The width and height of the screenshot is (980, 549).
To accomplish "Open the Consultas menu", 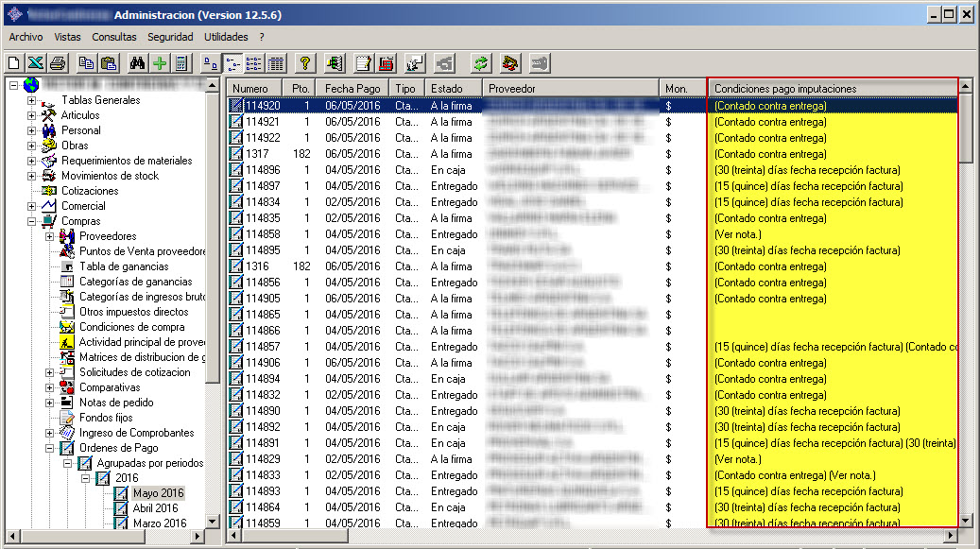I will 113,37.
